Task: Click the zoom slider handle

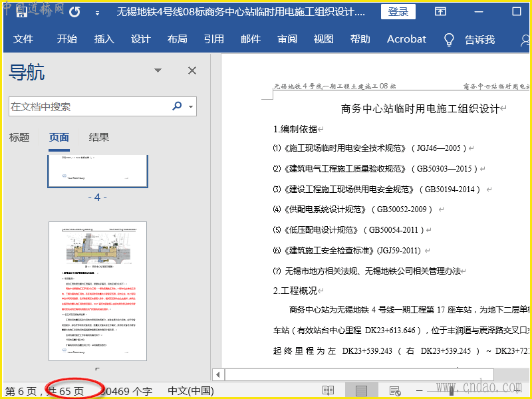Action: tap(452, 390)
